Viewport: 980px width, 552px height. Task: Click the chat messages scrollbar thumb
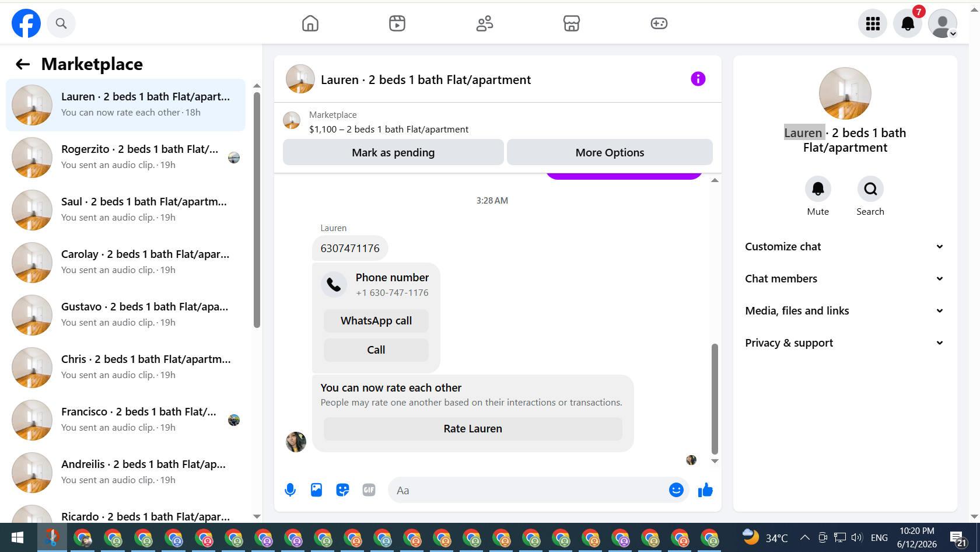click(715, 399)
